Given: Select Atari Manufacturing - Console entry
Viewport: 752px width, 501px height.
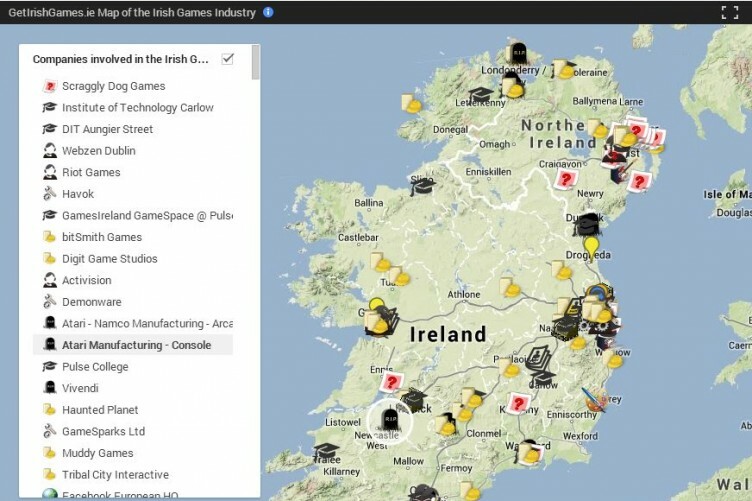Looking at the screenshot, I should (136, 345).
